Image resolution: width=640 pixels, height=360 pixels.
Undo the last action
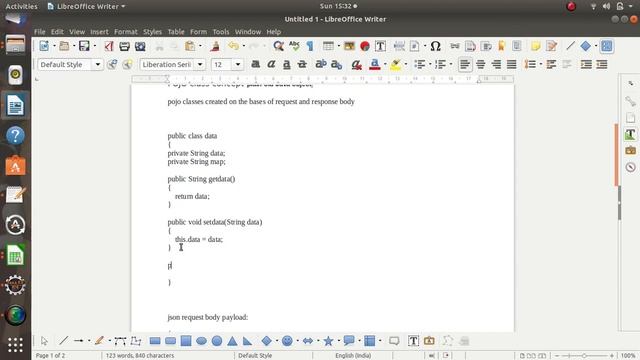click(233, 46)
